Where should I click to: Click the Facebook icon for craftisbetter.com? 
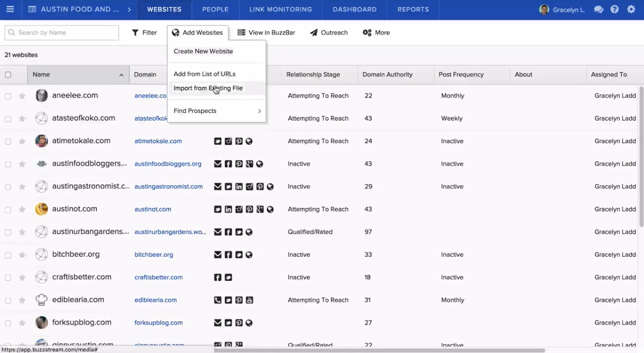coord(218,277)
